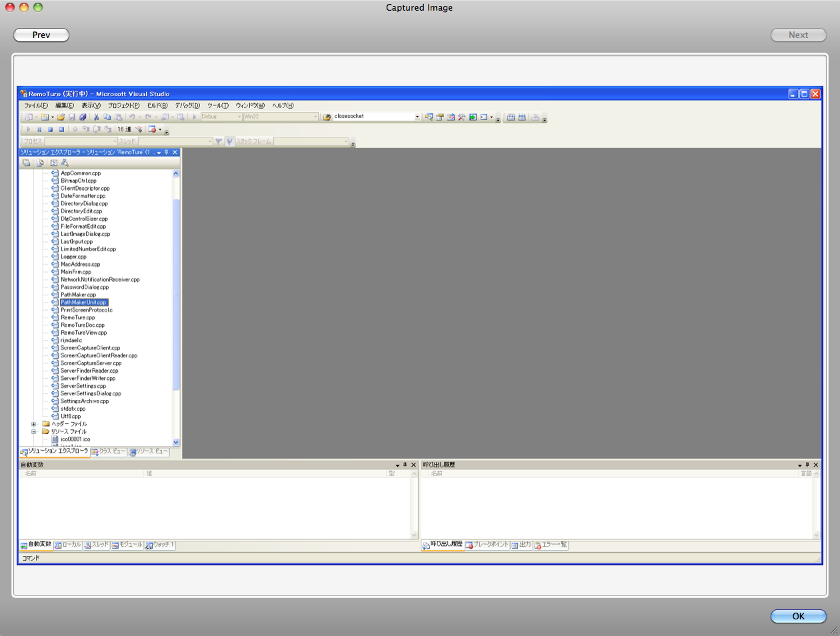
Task: Open the Toolbox hammer-and-wrench icon
Action: (461, 117)
